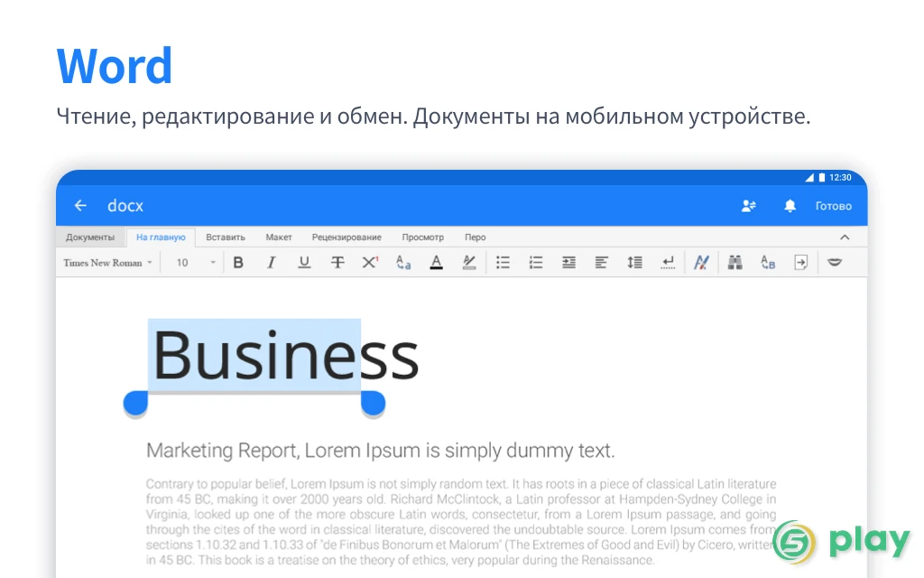This screenshot has width=924, height=578.
Task: Grab the left selection handle
Action: point(135,404)
